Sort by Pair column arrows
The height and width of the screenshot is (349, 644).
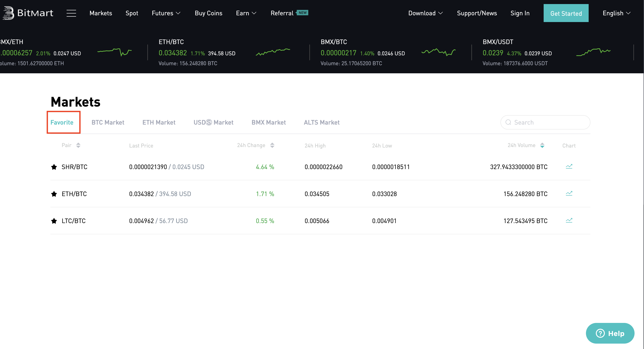click(78, 145)
